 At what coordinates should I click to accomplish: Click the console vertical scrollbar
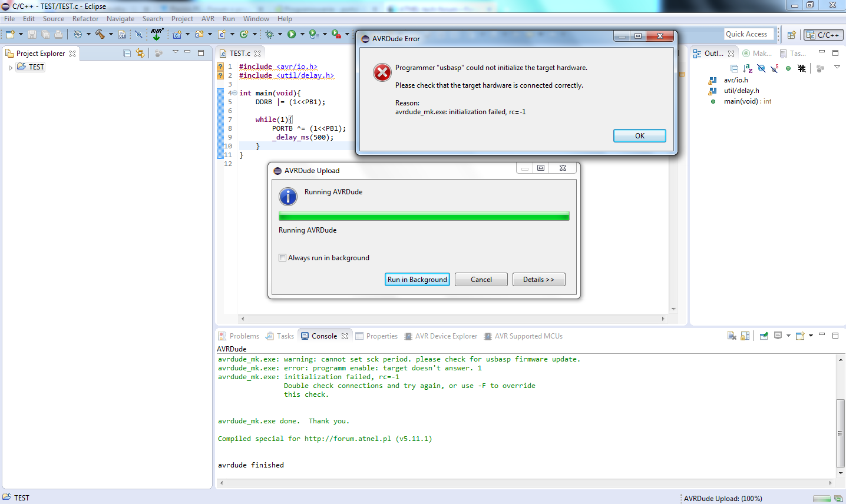coord(841,416)
